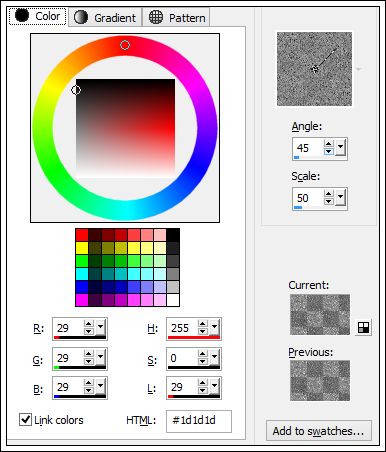The width and height of the screenshot is (386, 452).
Task: Pick the light pink swatch in red row
Action: click(160, 235)
